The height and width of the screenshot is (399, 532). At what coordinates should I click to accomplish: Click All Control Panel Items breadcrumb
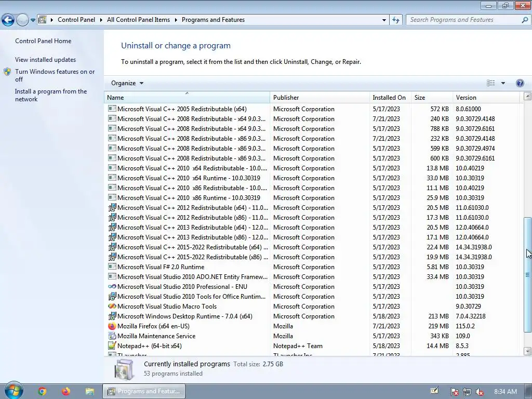138,20
